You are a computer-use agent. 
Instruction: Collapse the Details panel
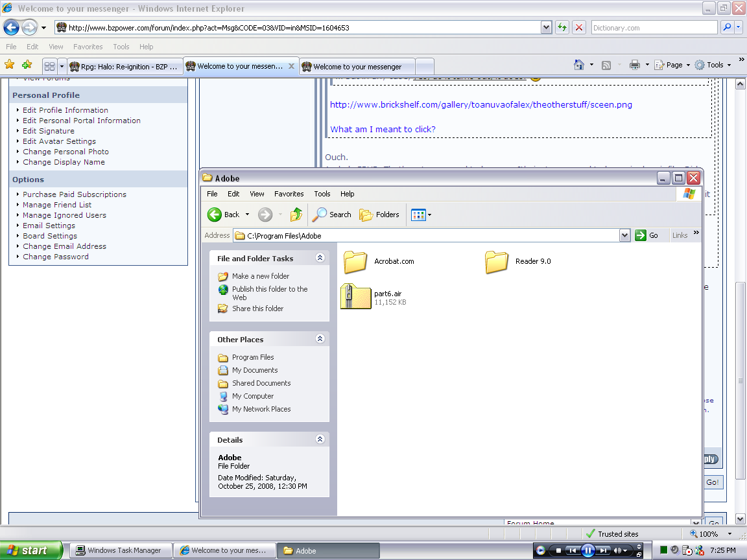pos(320,439)
